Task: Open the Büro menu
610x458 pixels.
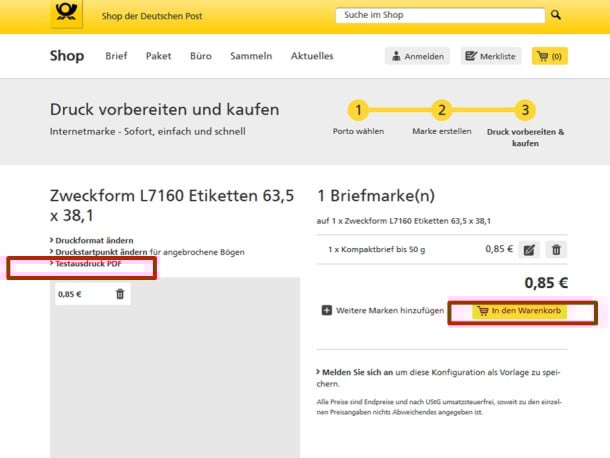Action: [201, 56]
